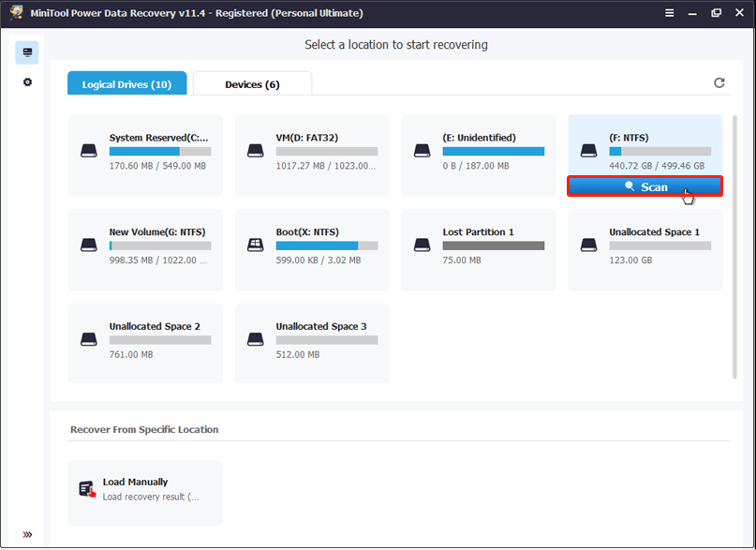Select the Logical Drives tab
Viewport: 756px width, 550px height.
(x=126, y=82)
